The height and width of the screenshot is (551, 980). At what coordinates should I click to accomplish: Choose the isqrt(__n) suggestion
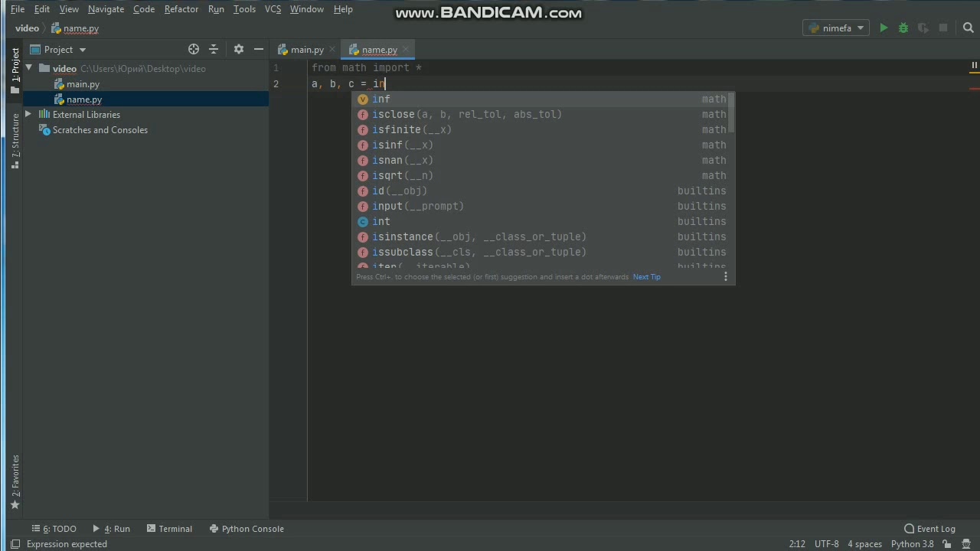click(542, 176)
